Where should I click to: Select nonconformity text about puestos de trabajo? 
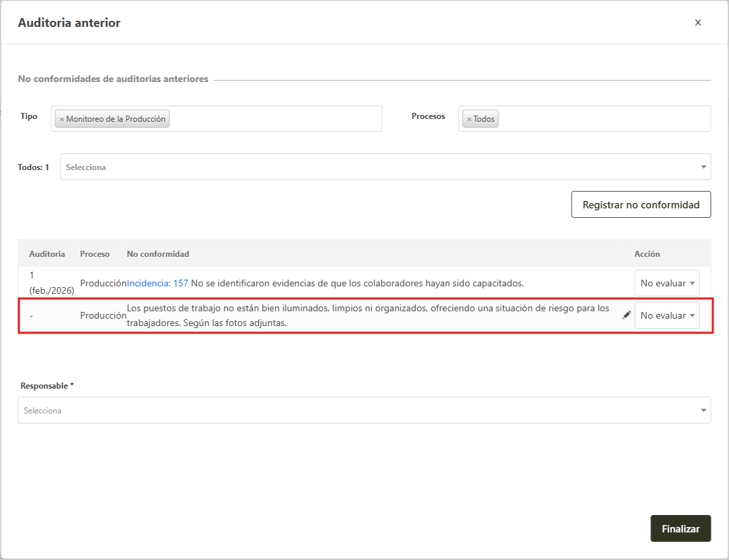(x=368, y=315)
